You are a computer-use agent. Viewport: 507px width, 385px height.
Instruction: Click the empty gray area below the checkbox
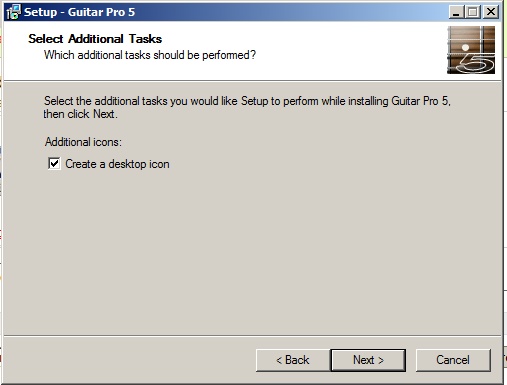pos(252,253)
